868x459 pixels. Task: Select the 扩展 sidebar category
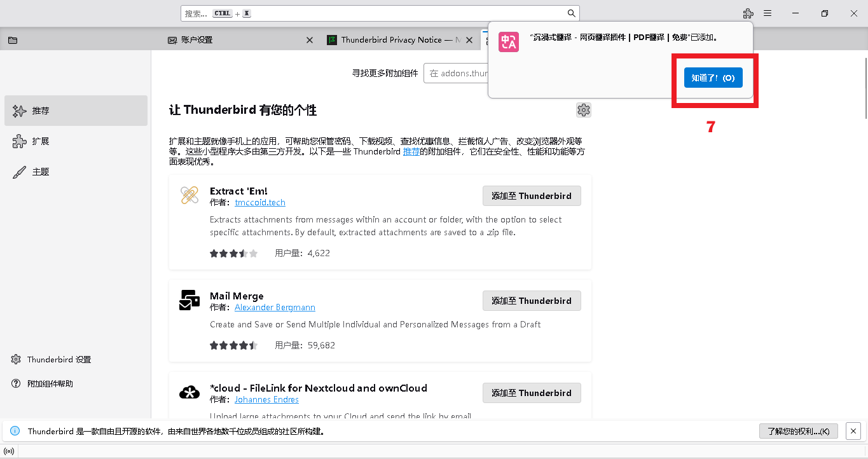tap(76, 141)
